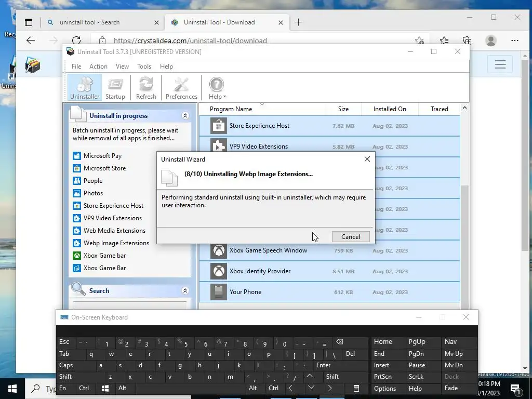Open Preferences toolbar icon

(x=181, y=87)
